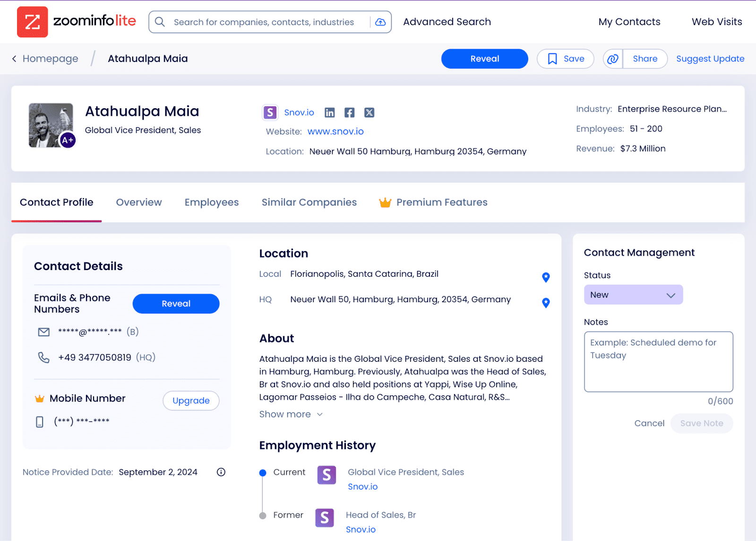Click the cloud upload icon in search bar
Screen dimensions: 756x541
[x=380, y=22]
